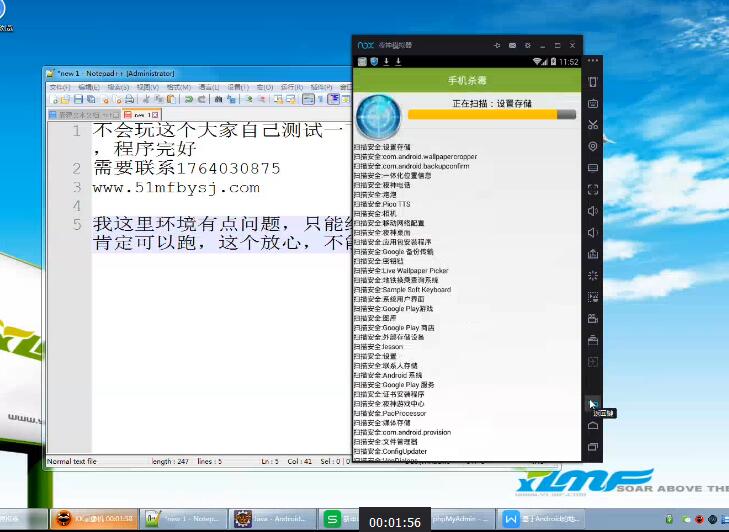Open the 文件(F) menu in Notepad++
Screen dimensions: 729x532
click(60, 87)
